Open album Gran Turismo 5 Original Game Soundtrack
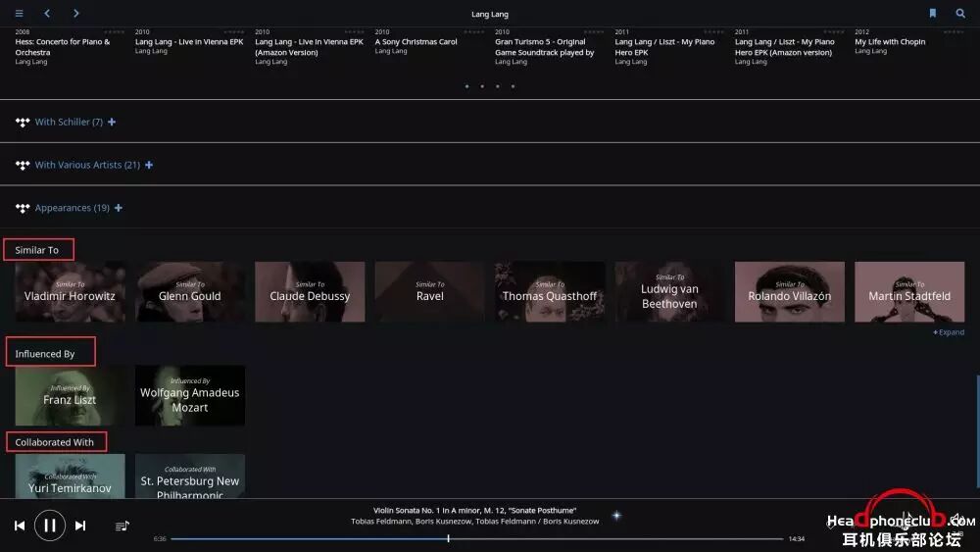This screenshot has width=980, height=552. (544, 47)
